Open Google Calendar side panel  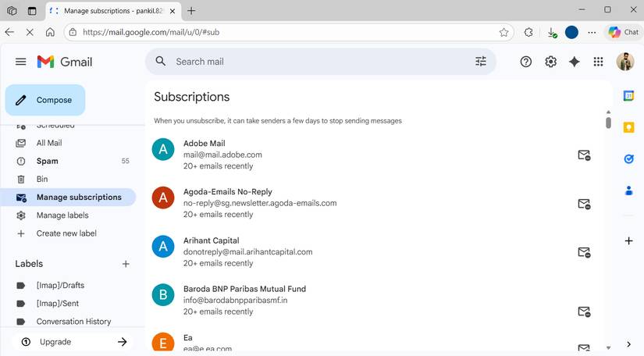[628, 96]
